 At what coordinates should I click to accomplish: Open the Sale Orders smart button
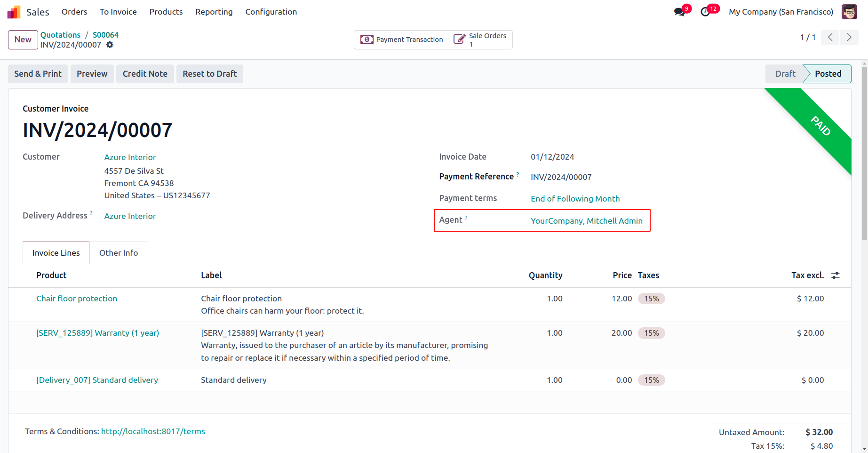point(481,40)
